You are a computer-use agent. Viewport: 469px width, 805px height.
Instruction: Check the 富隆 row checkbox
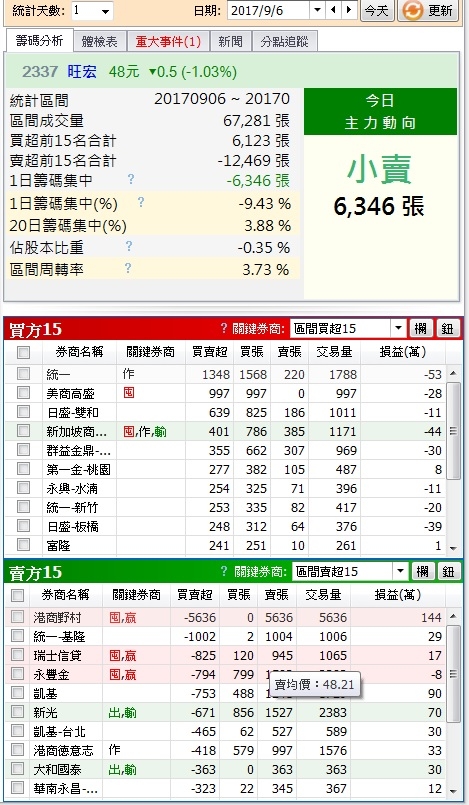tap(23, 545)
